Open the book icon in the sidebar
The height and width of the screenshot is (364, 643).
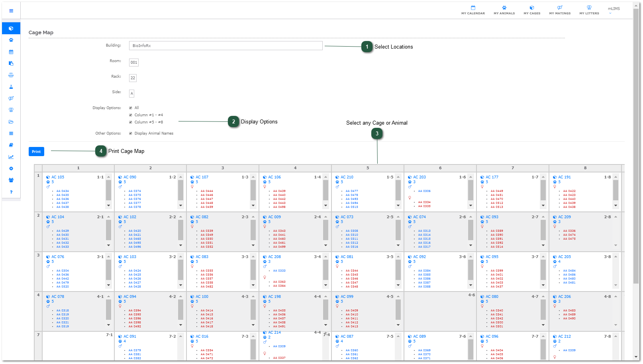11,145
